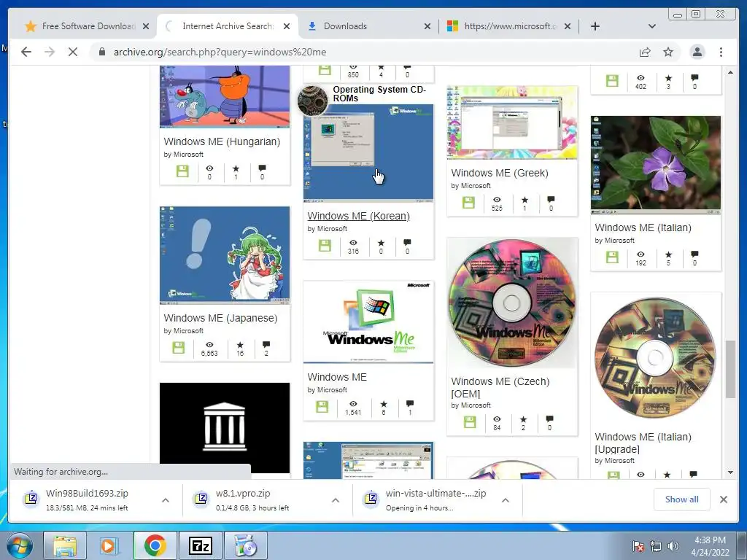This screenshot has width=747, height=560.
Task: Open the Windows ME (Italian) item title
Action: [643, 227]
